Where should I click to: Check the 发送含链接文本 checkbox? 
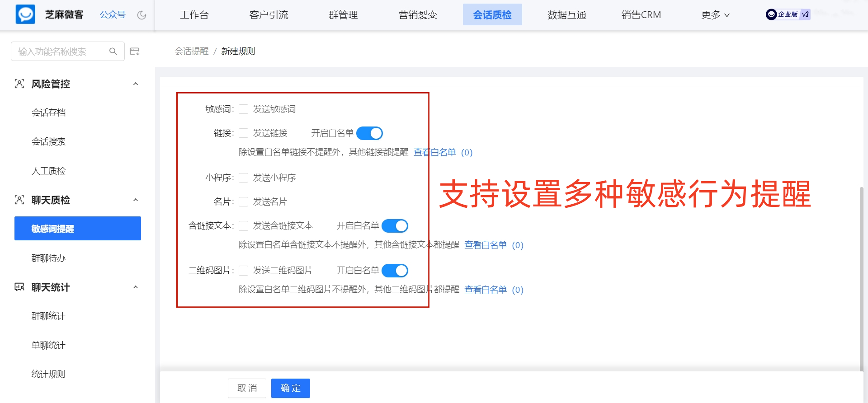(x=243, y=225)
